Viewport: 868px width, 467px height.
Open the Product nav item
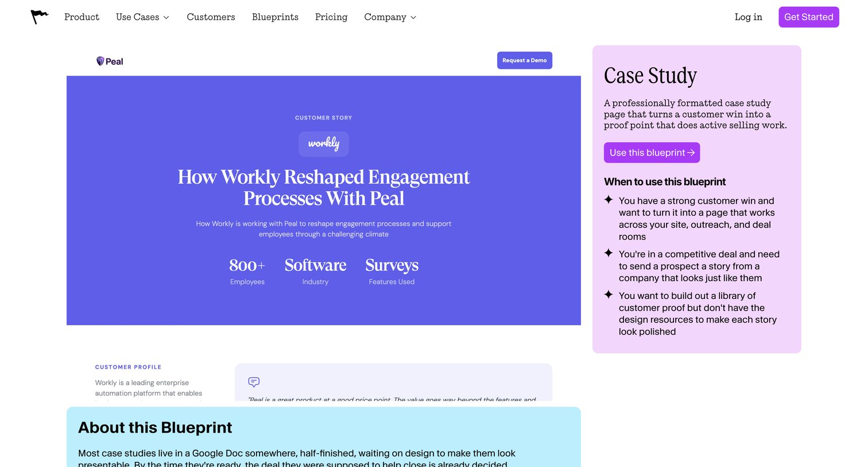point(82,17)
